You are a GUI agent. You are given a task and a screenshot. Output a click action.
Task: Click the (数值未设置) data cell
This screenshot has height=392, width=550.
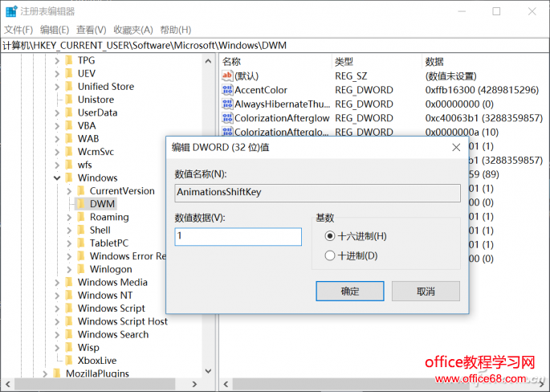450,76
